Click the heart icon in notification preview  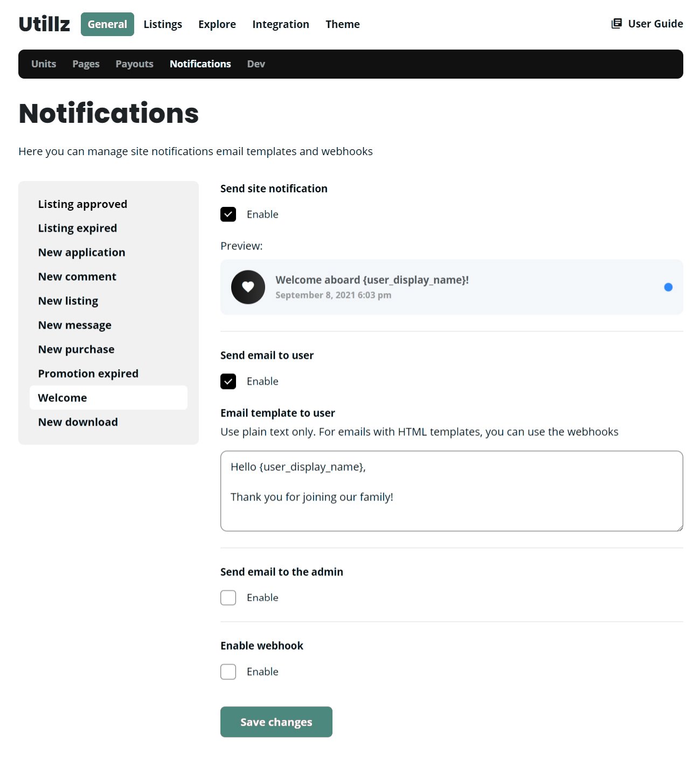(x=248, y=287)
